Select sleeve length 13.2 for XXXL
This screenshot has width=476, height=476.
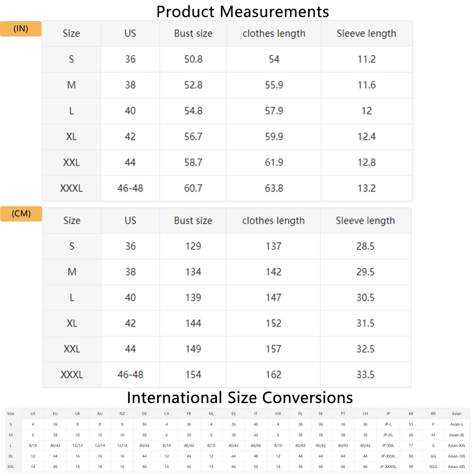367,188
